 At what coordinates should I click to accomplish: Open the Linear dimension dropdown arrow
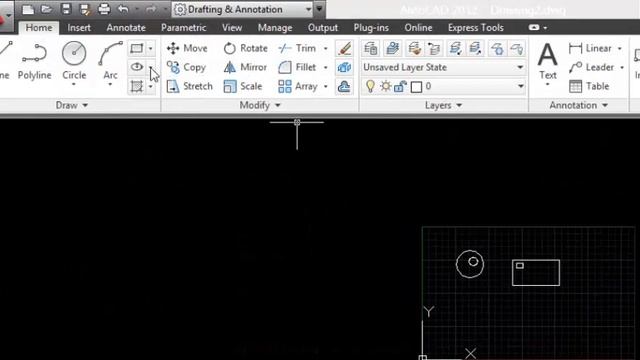(x=620, y=49)
